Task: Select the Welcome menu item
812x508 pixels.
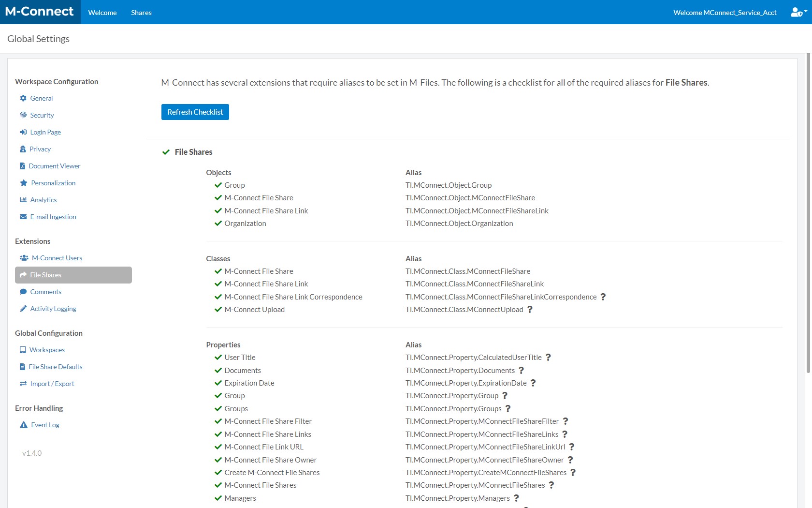Action: click(102, 12)
